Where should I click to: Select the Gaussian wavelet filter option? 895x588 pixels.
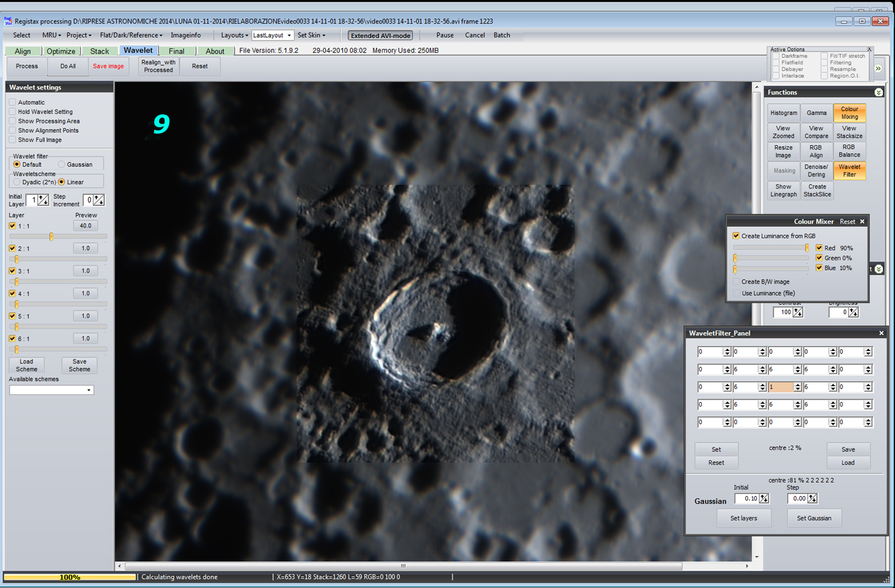(x=62, y=165)
